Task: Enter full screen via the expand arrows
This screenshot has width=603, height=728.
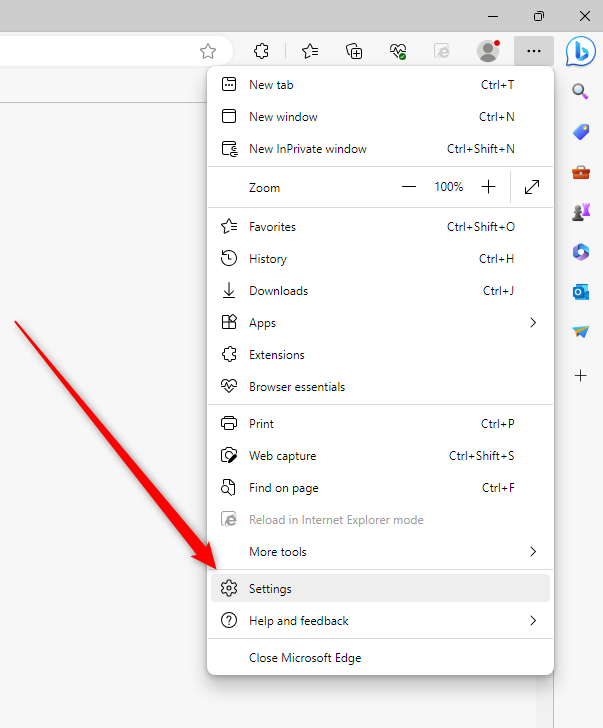Action: click(532, 187)
